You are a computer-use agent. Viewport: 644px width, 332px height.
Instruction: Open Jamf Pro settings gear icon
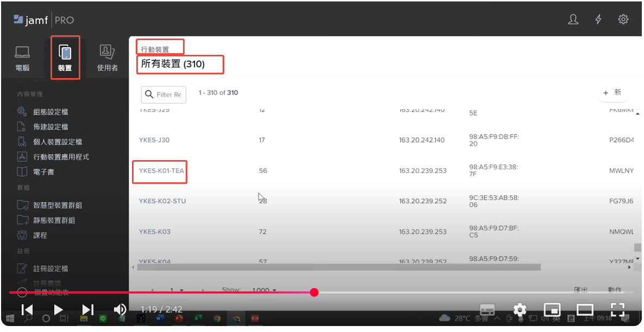pyautogui.click(x=623, y=20)
